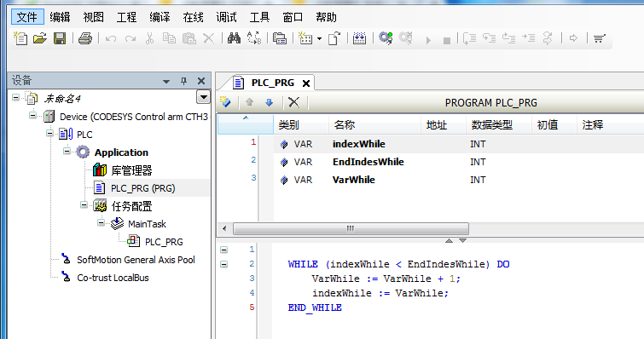Move variable down with blue arrow icon
644x339 pixels.
(269, 102)
